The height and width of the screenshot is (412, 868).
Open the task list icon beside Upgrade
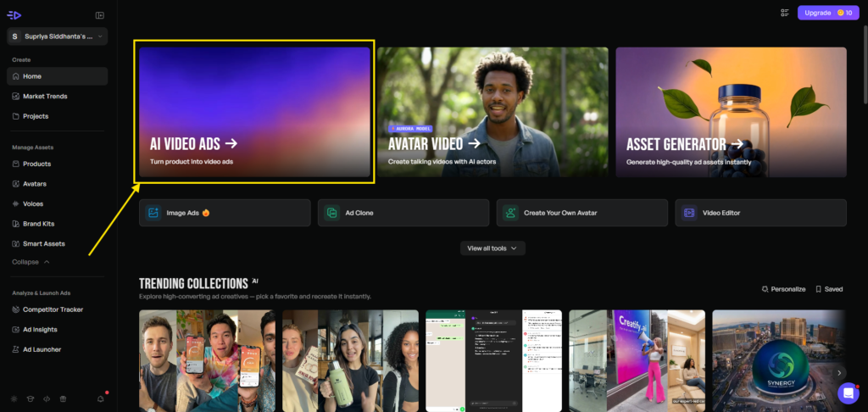(785, 13)
